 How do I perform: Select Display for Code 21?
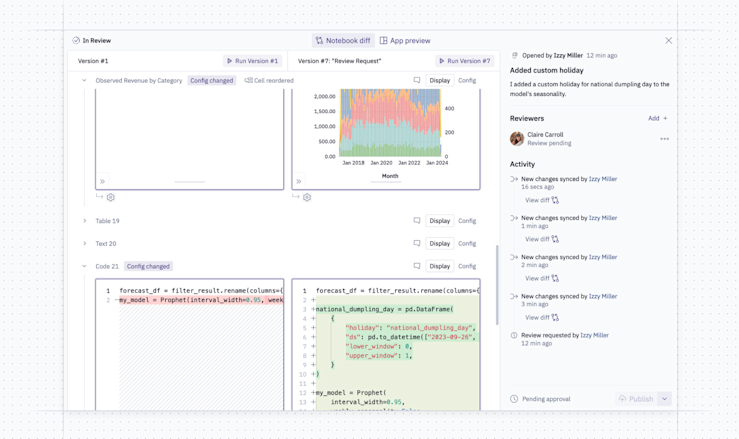point(439,266)
